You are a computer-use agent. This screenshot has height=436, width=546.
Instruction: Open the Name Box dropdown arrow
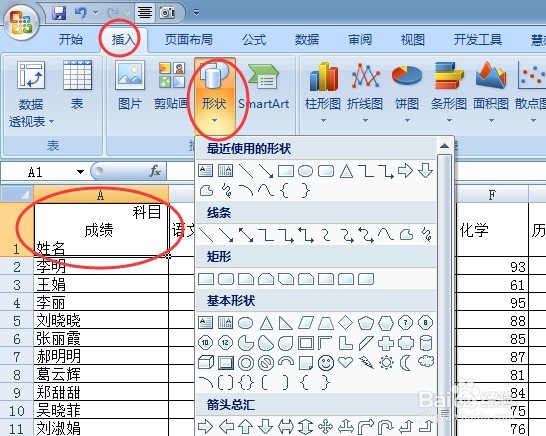click(x=80, y=172)
